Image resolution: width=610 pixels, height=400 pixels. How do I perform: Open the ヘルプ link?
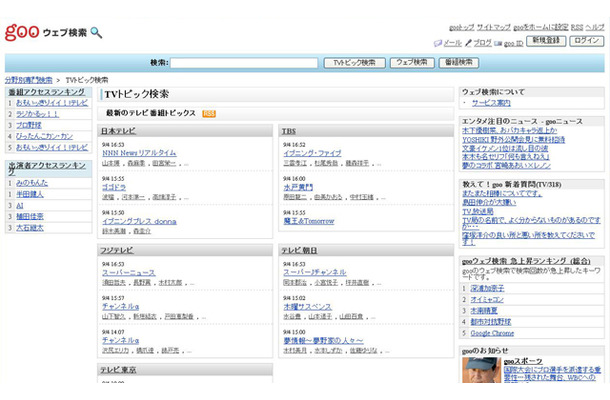(595, 27)
